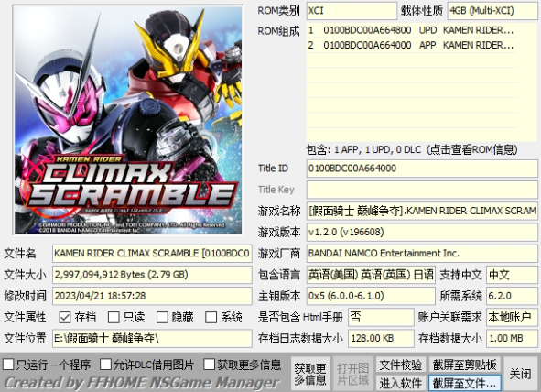The height and width of the screenshot is (392, 541).
Task: Select ROM row 2 APP entry
Action: (x=412, y=45)
